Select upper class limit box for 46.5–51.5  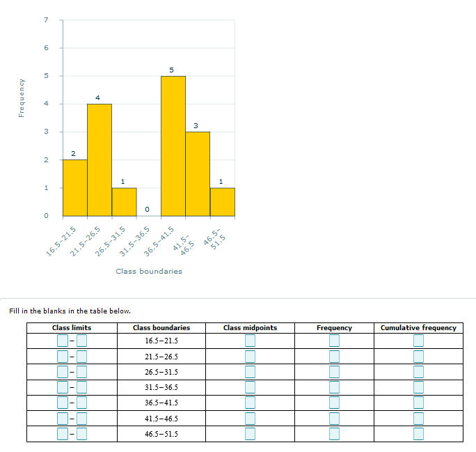coord(81,434)
